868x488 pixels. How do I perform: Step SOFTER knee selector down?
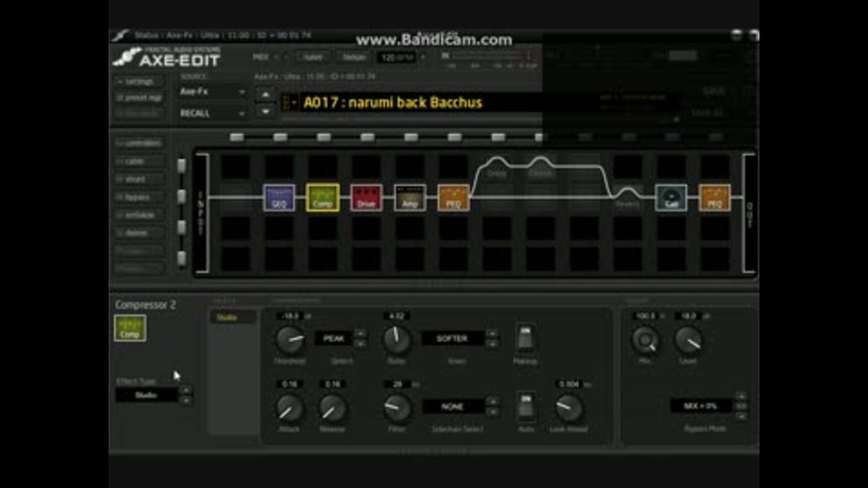pyautogui.click(x=492, y=343)
